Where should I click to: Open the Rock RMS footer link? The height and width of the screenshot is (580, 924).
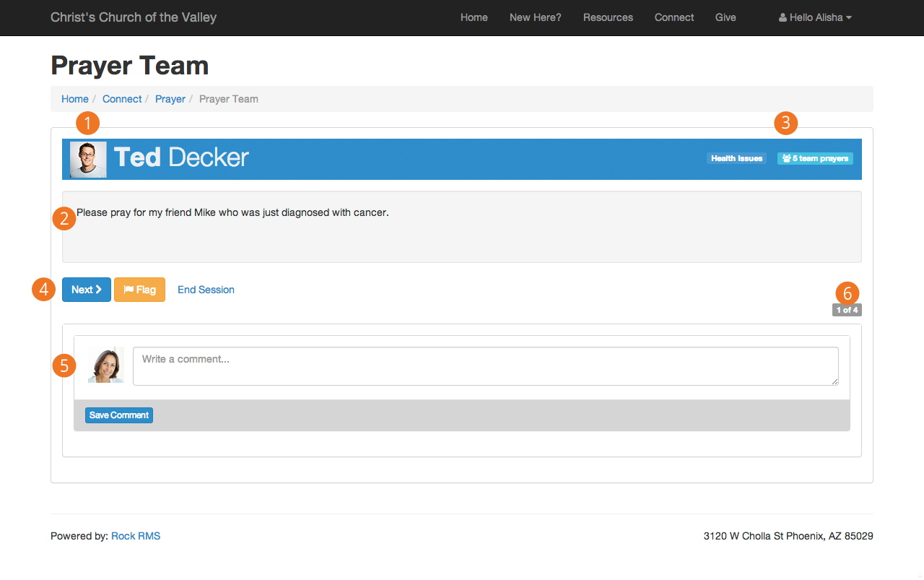[x=136, y=536]
